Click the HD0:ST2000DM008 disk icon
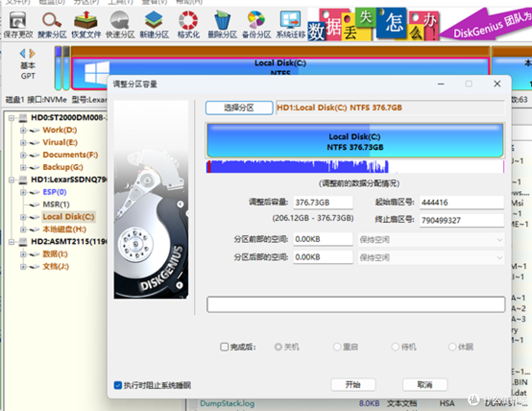This screenshot has width=532, height=411. (23, 118)
